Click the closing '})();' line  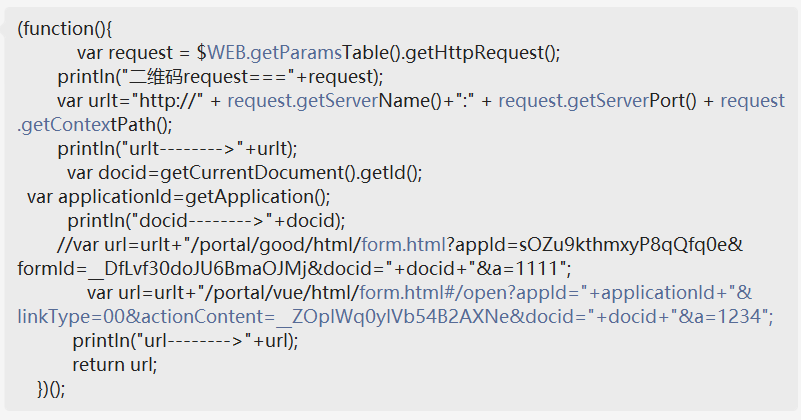click(x=51, y=389)
